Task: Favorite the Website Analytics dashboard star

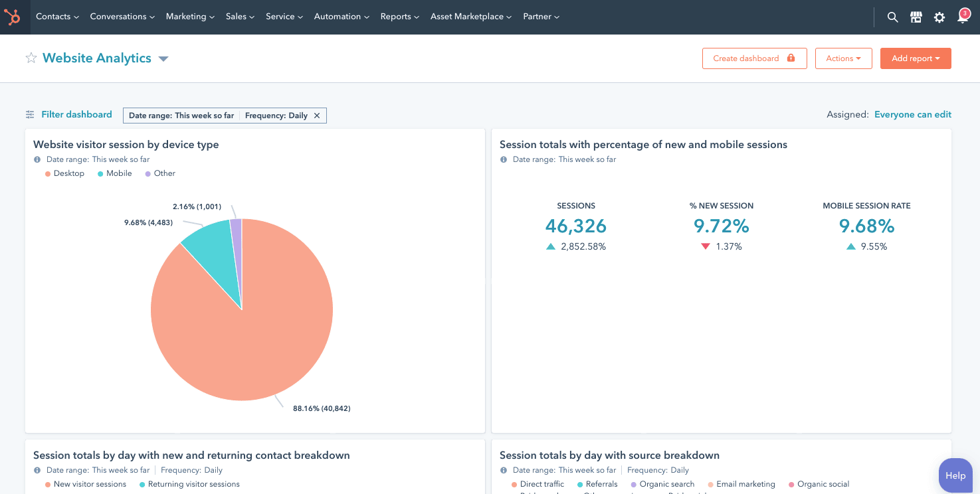Action: tap(31, 58)
